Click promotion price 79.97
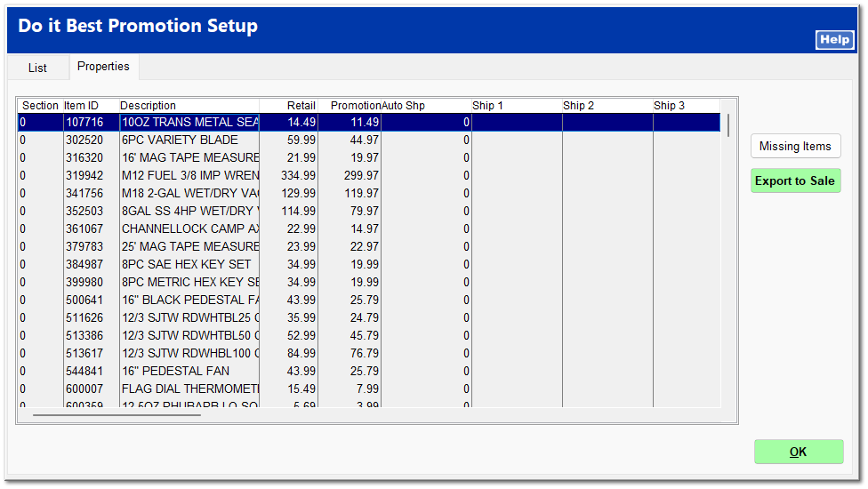This screenshot has height=489, width=868. [365, 211]
